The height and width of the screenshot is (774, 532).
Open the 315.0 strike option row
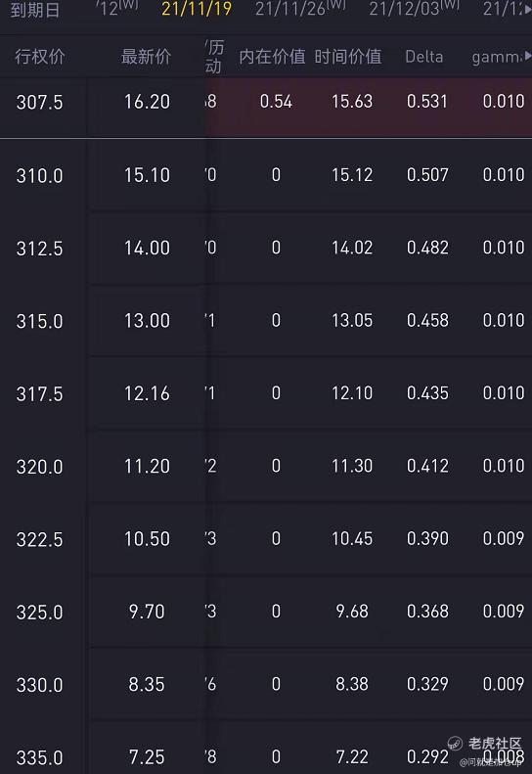266,321
